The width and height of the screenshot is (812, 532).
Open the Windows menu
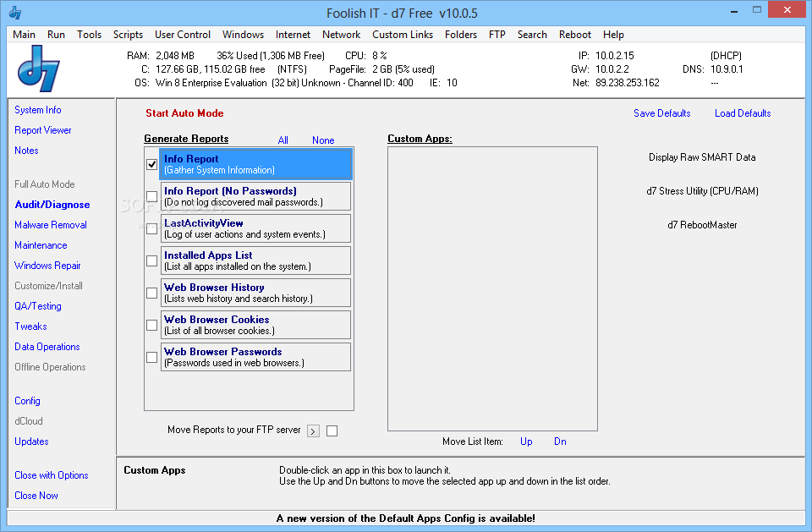tap(243, 35)
